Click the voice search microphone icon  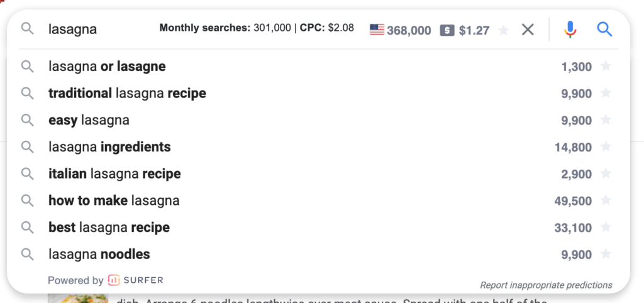point(570,30)
